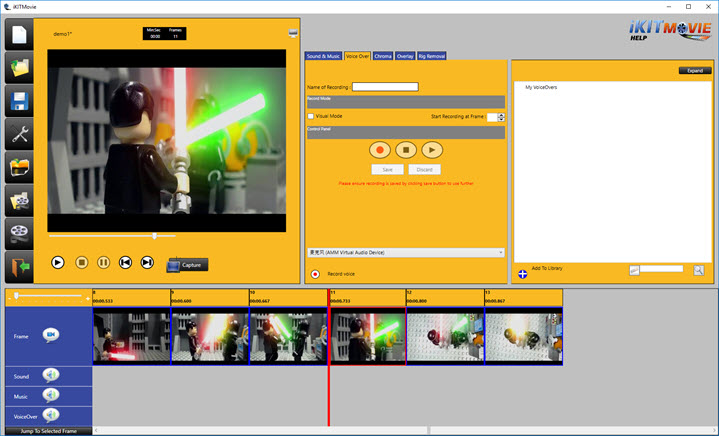Viewport: 719px width, 436px height.
Task: Increase the Start Recording at Frame value
Action: [501, 115]
